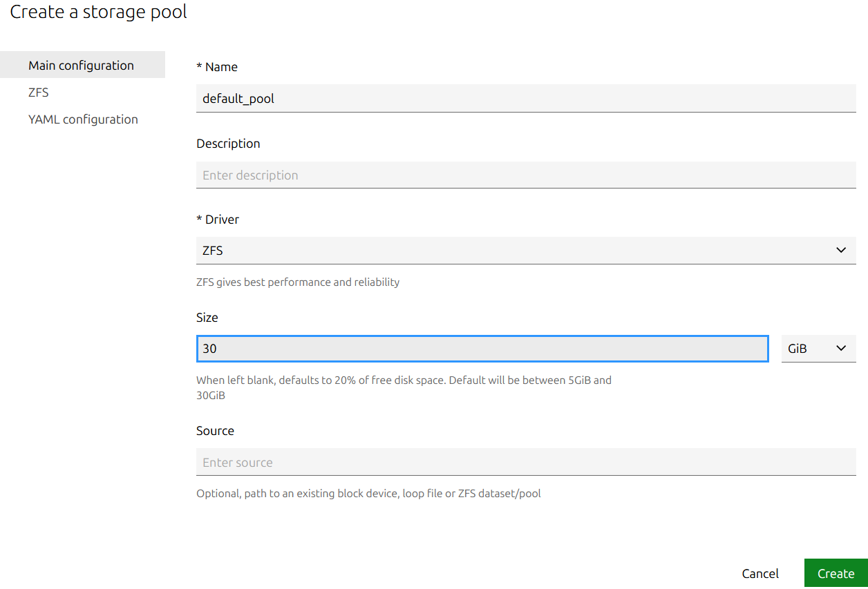
Task: Click the chevron arrow beside GiB
Action: point(840,348)
